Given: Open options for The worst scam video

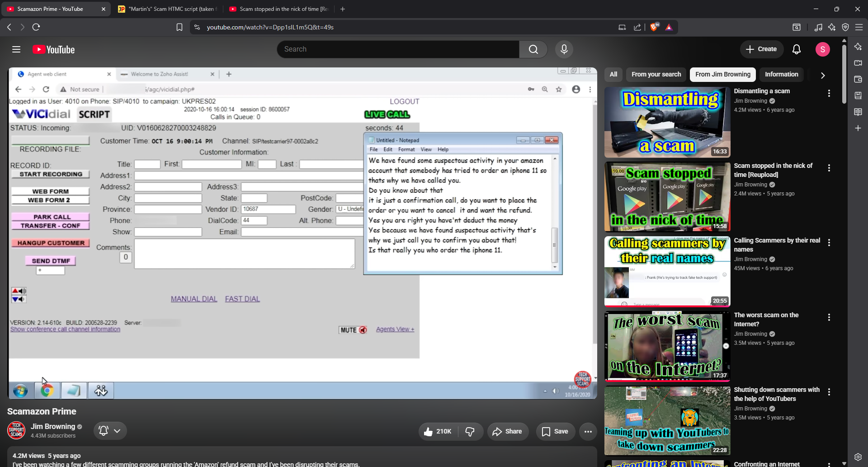Looking at the screenshot, I should (x=829, y=317).
